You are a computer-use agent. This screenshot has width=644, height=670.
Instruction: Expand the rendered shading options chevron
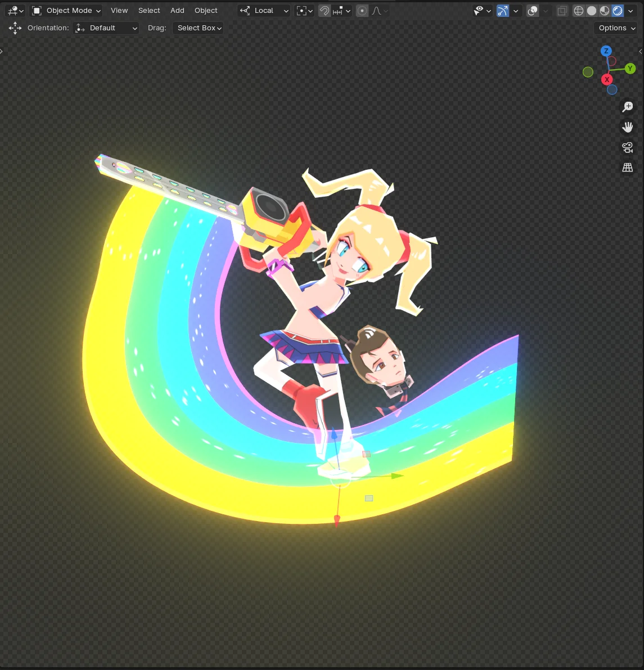pos(631,10)
